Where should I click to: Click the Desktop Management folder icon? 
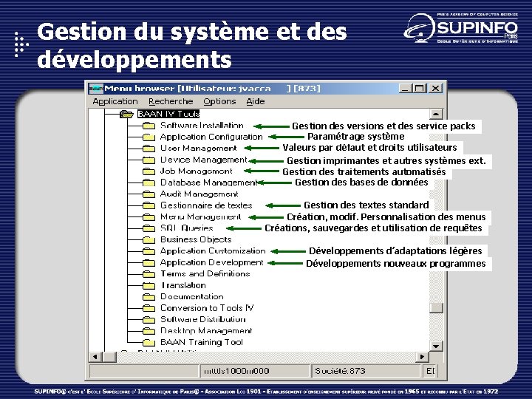(149, 331)
